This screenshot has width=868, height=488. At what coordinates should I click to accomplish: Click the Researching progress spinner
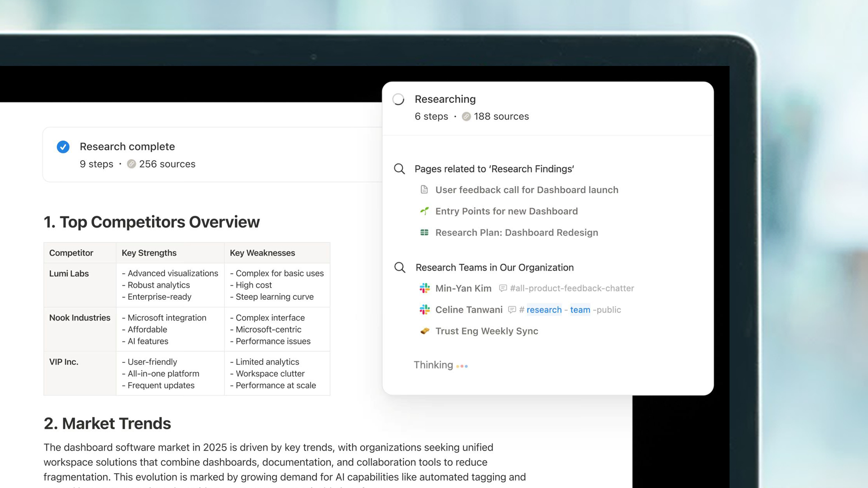[x=399, y=99]
